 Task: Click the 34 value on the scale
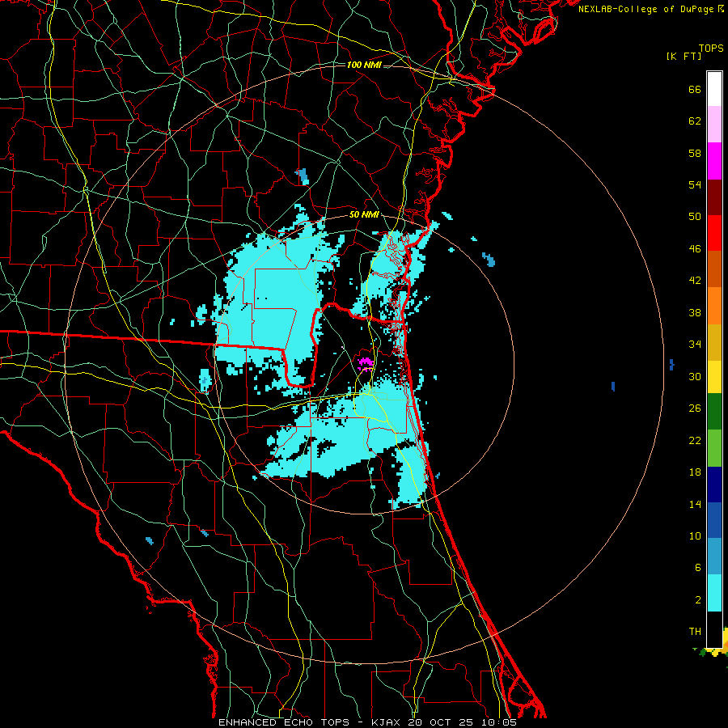pos(695,345)
